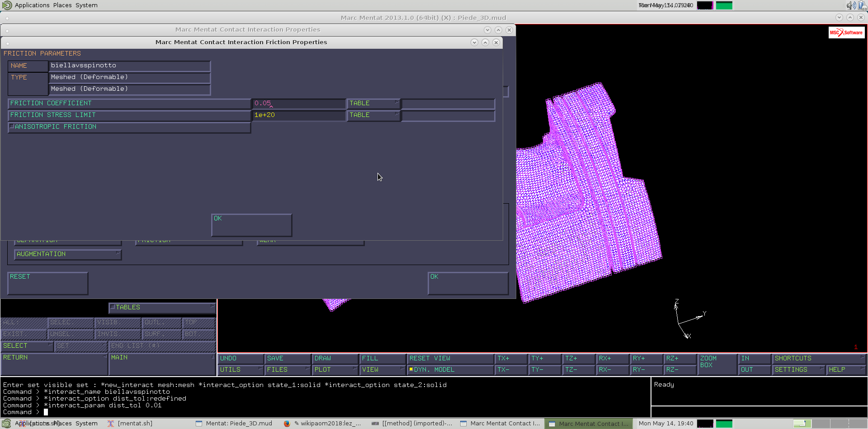Click the RY+ rotate button

646,359
